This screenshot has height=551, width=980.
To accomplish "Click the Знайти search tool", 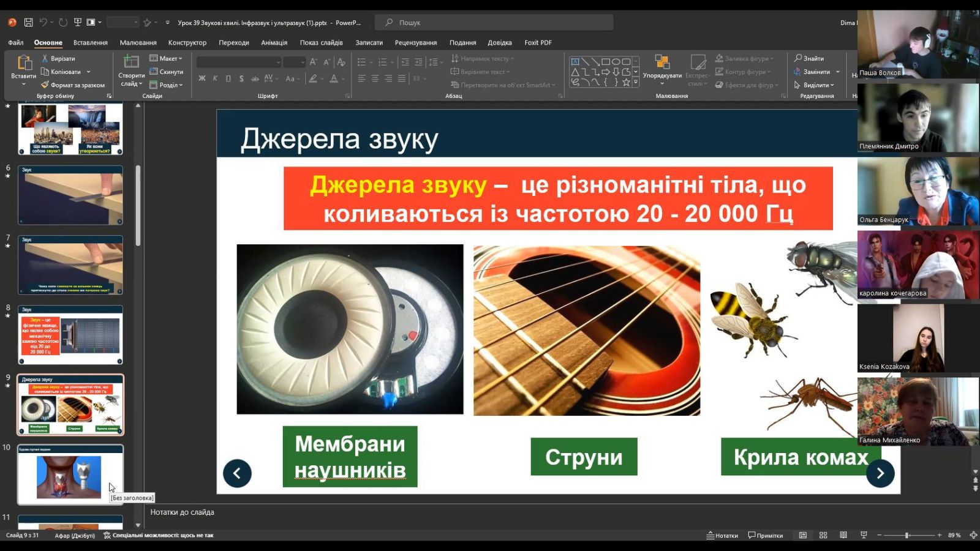I will point(809,59).
